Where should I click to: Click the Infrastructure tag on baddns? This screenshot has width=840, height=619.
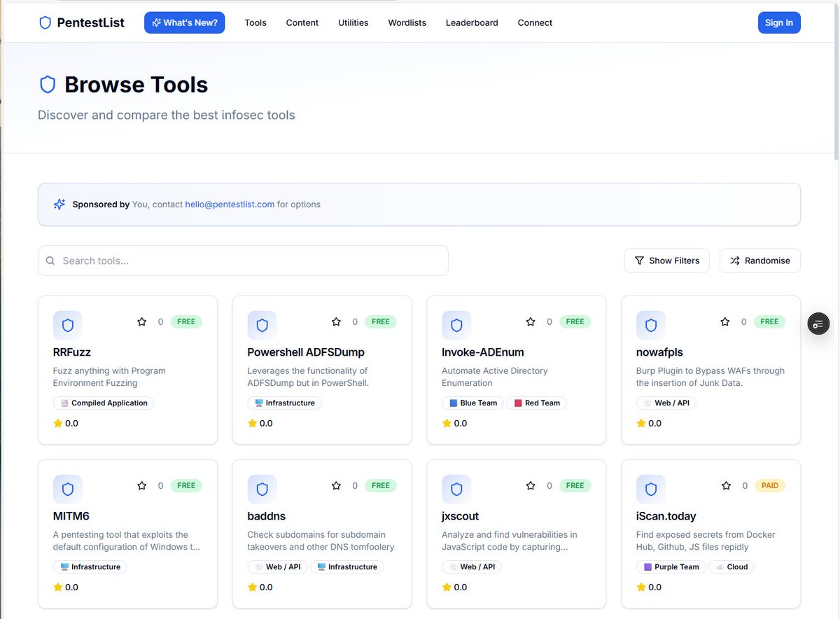click(347, 566)
